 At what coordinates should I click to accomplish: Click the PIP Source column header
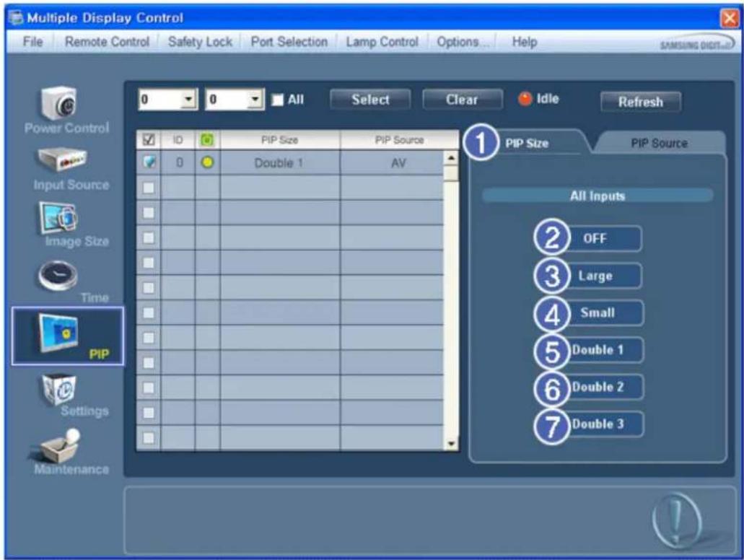pyautogui.click(x=399, y=140)
